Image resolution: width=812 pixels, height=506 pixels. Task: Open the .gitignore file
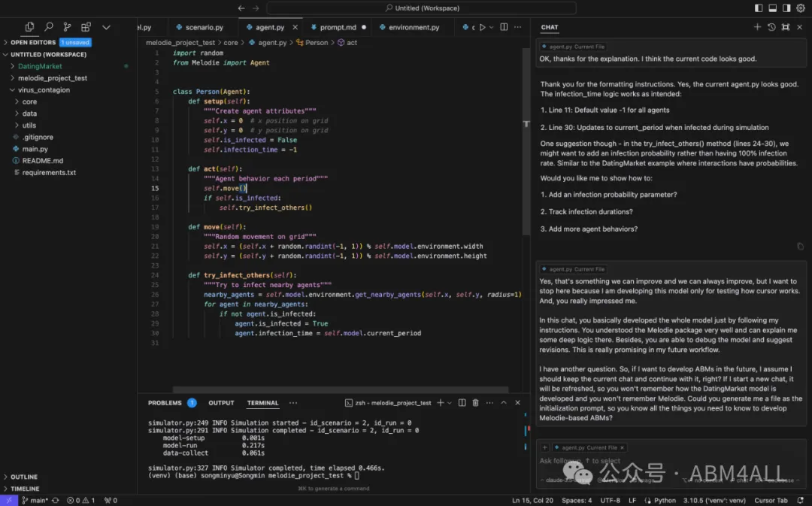tap(38, 138)
